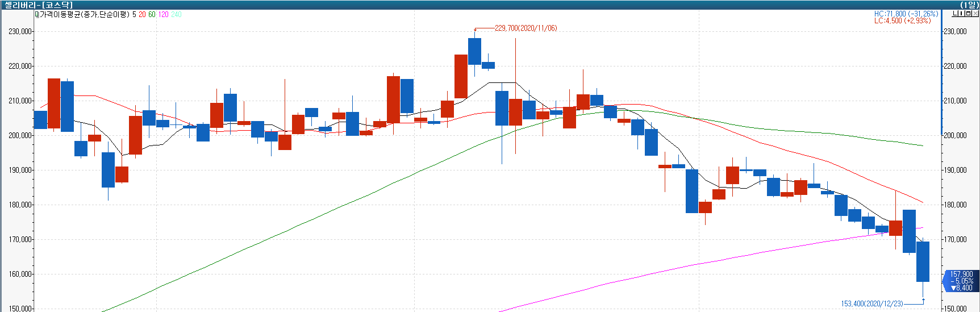
Task: Close the chart panel with X button
Action: coord(974,14)
